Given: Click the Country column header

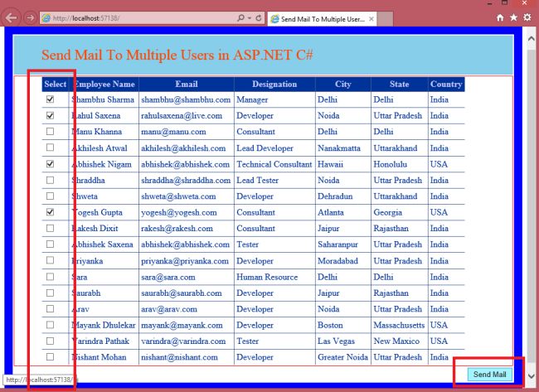Looking at the screenshot, I should [446, 85].
